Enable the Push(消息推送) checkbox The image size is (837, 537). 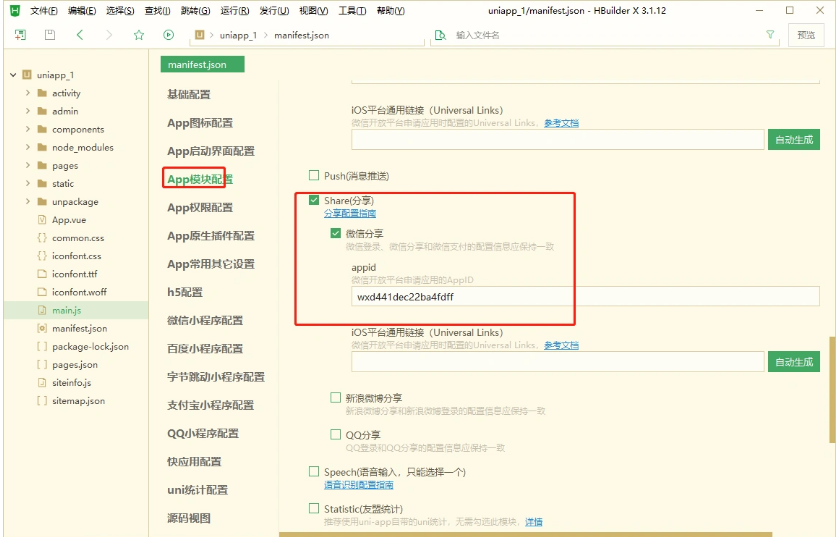pos(314,176)
